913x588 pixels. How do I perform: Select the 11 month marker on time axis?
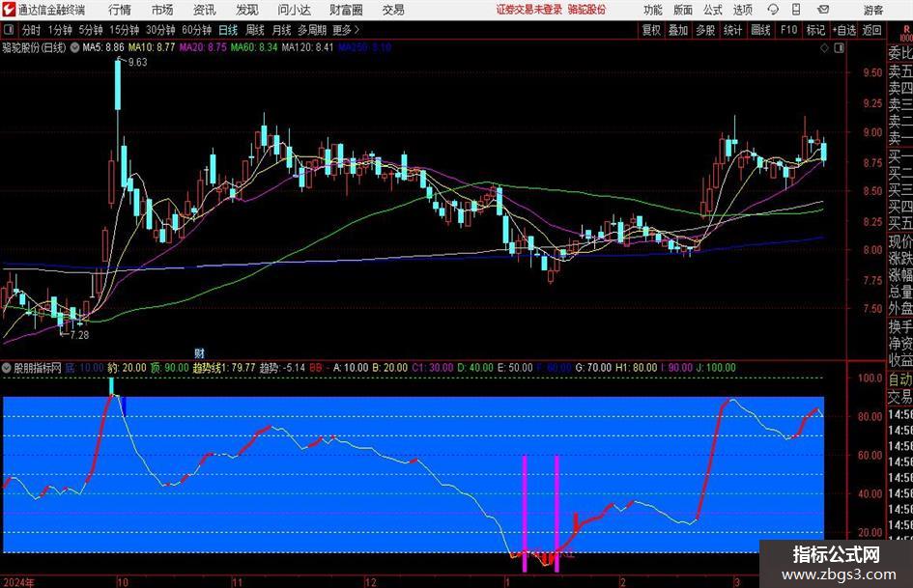237,582
